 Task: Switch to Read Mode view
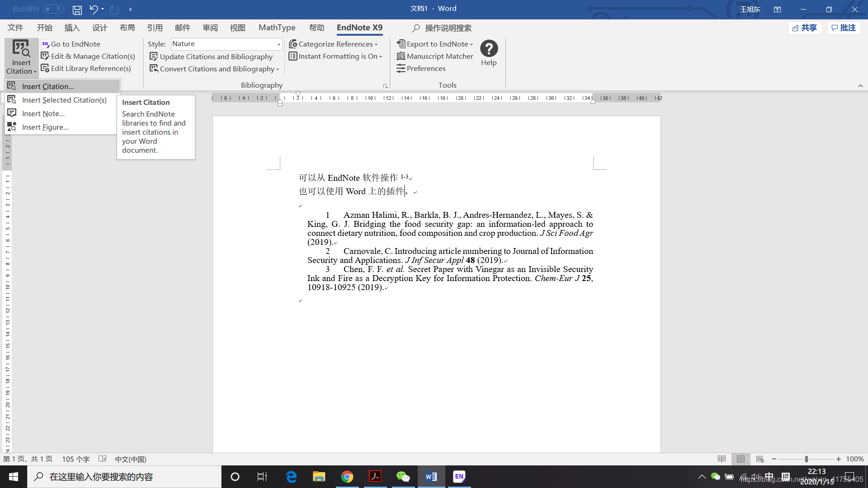pyautogui.click(x=722, y=459)
